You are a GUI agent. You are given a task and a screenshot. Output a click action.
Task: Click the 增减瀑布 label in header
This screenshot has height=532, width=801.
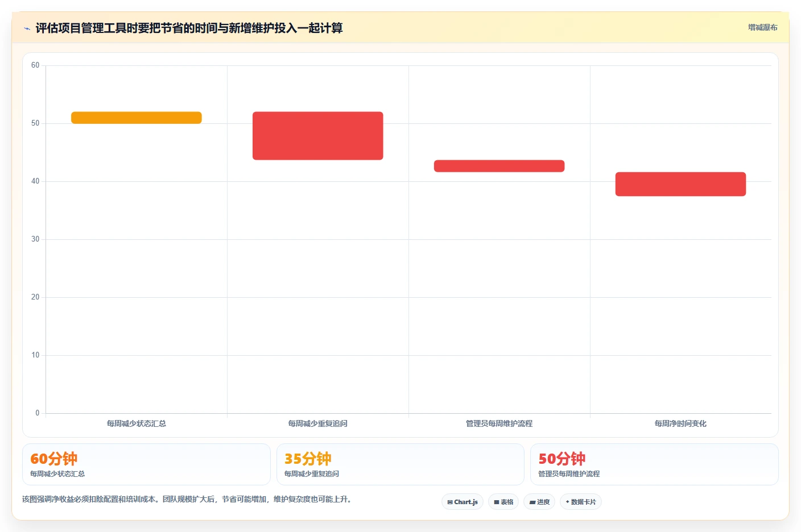coord(762,27)
